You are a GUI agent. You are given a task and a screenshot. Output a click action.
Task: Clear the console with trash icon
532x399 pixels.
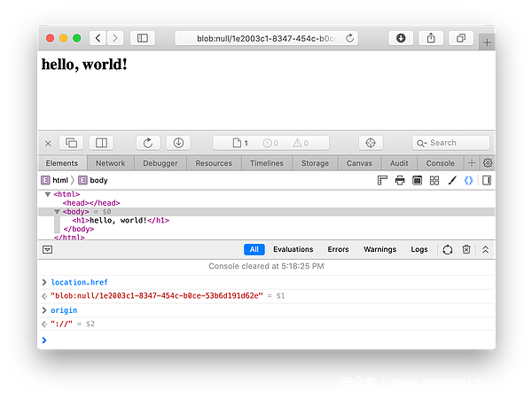(x=466, y=250)
